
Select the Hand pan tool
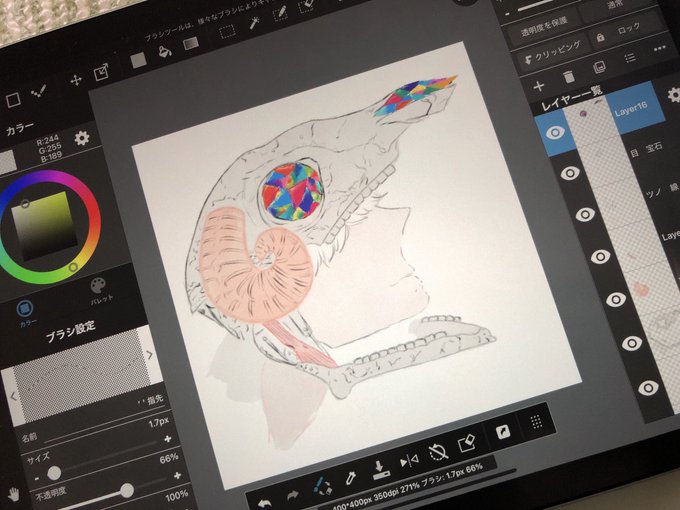(x=14, y=494)
